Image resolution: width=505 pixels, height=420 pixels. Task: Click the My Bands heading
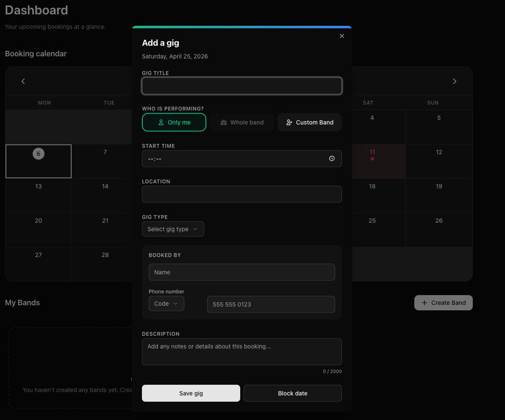tap(22, 303)
